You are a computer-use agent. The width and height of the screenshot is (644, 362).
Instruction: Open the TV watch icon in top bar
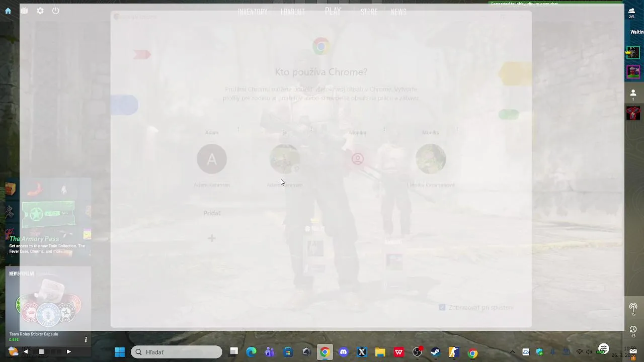[24, 11]
